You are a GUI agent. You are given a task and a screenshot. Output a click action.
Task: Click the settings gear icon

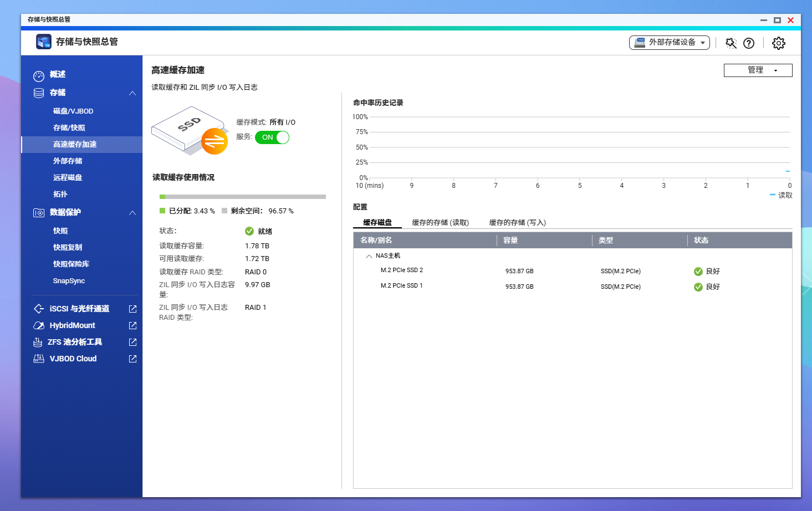coord(778,43)
